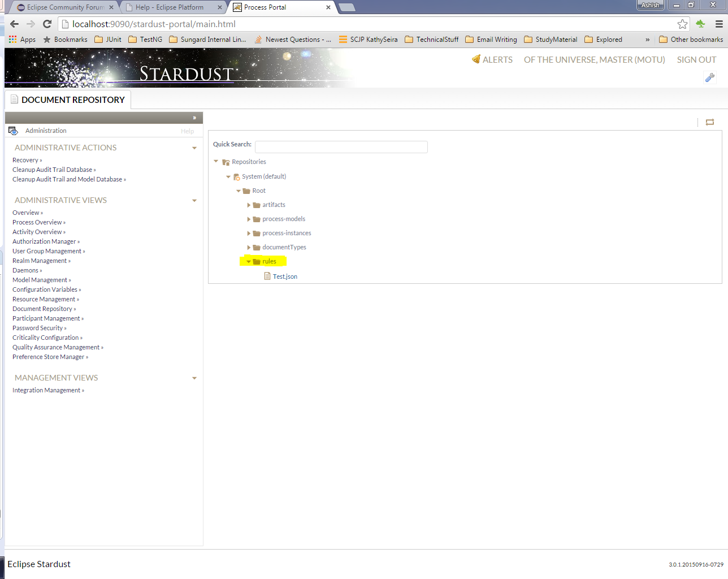This screenshot has height=579, width=728.
Task: Expand the artifacts folder
Action: click(249, 205)
